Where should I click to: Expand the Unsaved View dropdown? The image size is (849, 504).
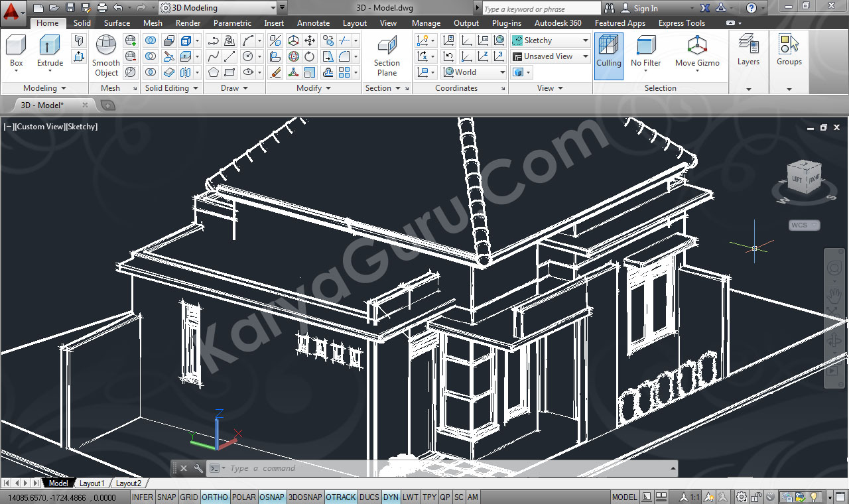tap(550, 56)
